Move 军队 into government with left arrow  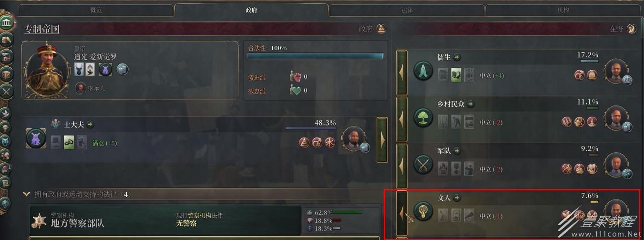pos(402,165)
